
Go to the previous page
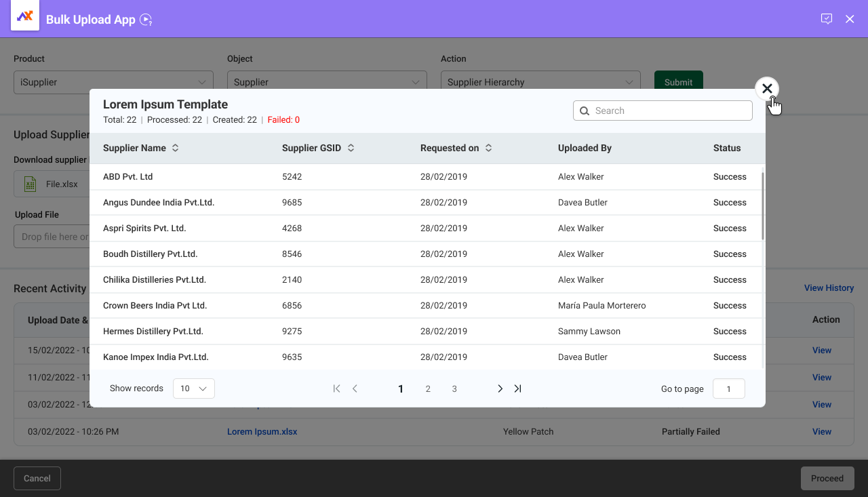pos(355,389)
